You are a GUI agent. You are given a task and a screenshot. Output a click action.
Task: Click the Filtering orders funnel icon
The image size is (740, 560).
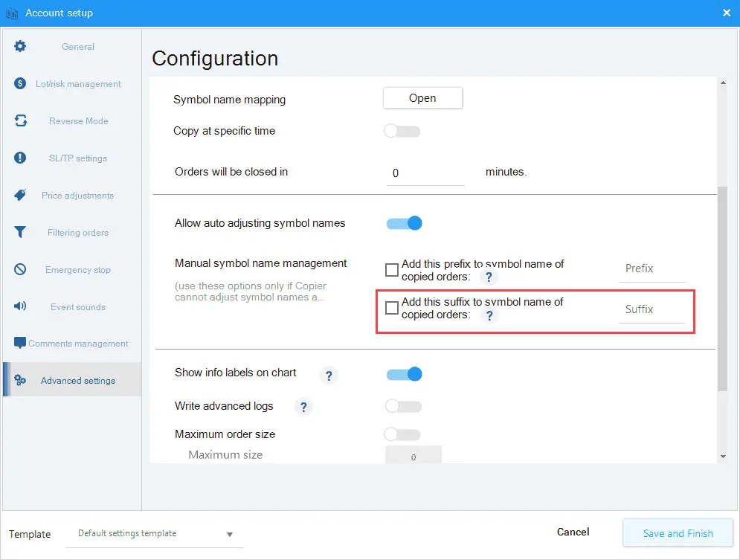click(20, 232)
